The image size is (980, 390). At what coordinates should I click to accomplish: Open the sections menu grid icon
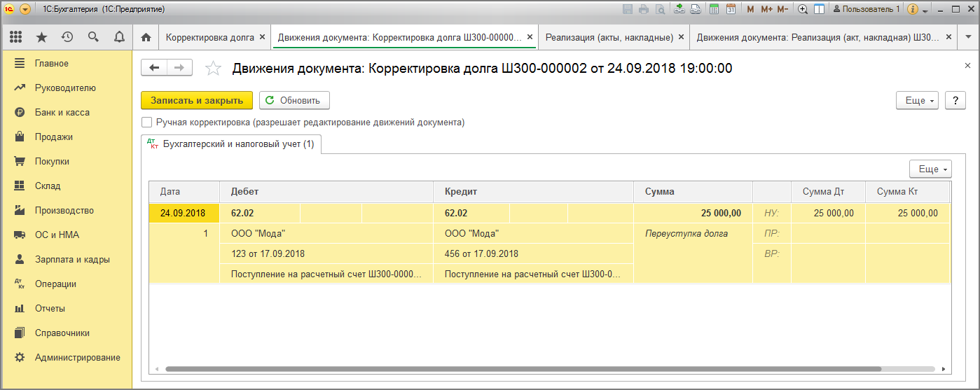[15, 37]
